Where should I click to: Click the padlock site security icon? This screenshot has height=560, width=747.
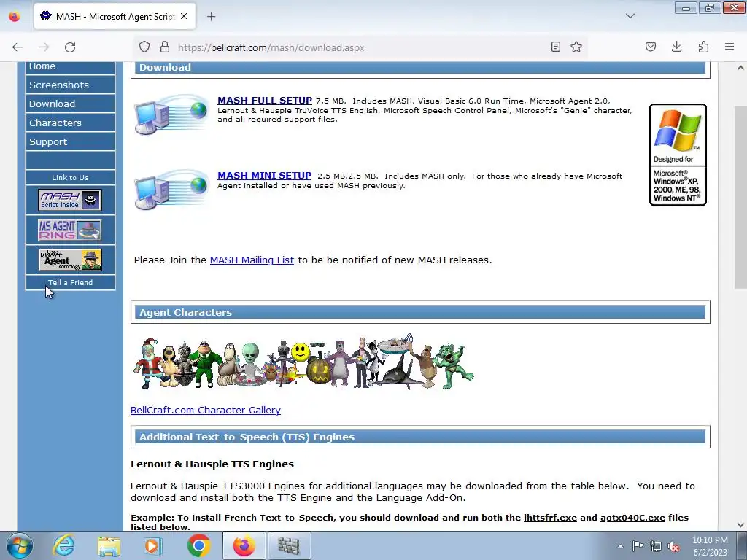[165, 47]
